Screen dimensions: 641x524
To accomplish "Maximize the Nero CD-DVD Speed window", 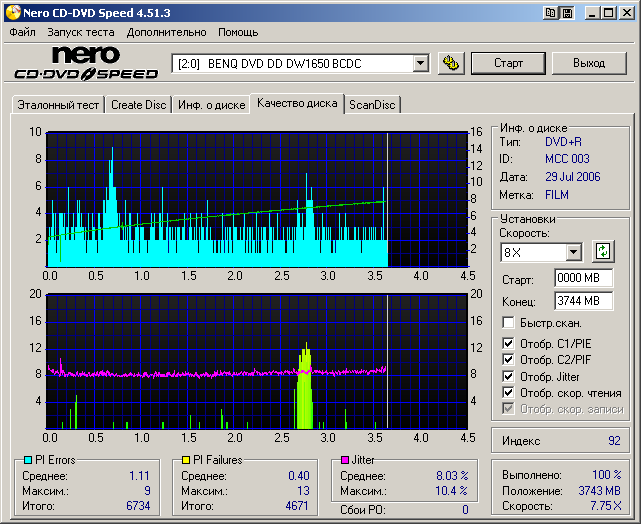I will [608, 13].
